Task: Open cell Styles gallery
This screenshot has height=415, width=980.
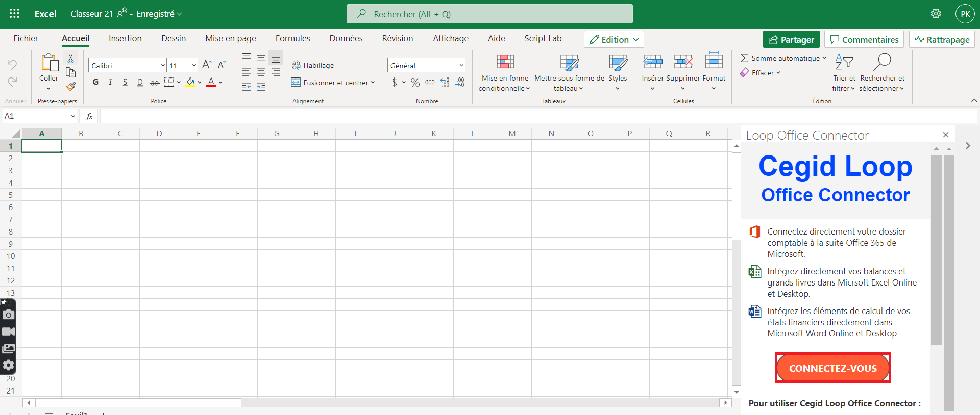Action: 618,73
